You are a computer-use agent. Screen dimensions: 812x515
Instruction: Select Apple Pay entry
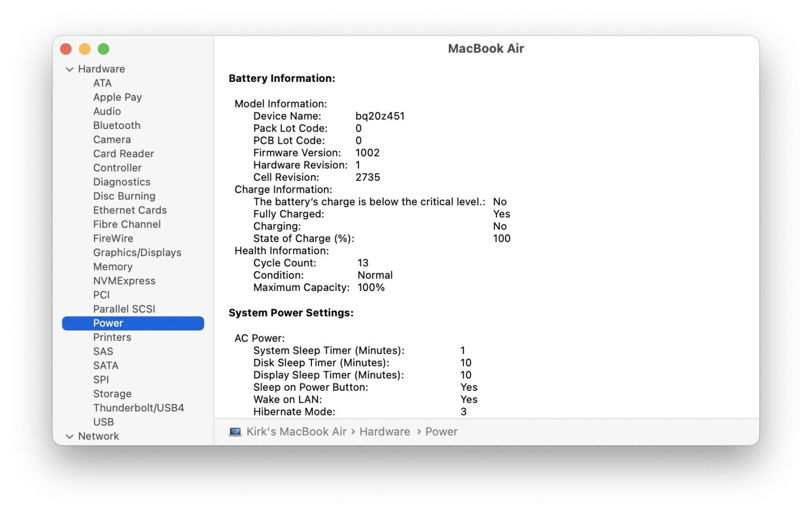(117, 97)
